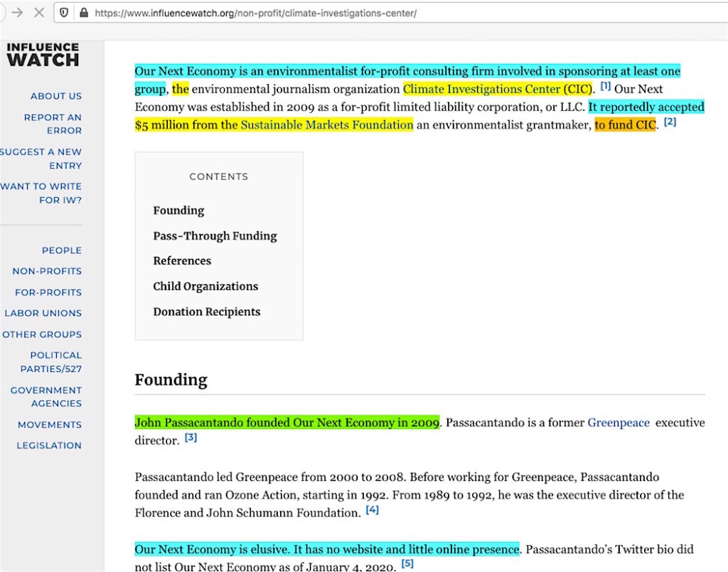The image size is (728, 572).
Task: Click the Greenpeace hyperlink
Action: [x=618, y=423]
